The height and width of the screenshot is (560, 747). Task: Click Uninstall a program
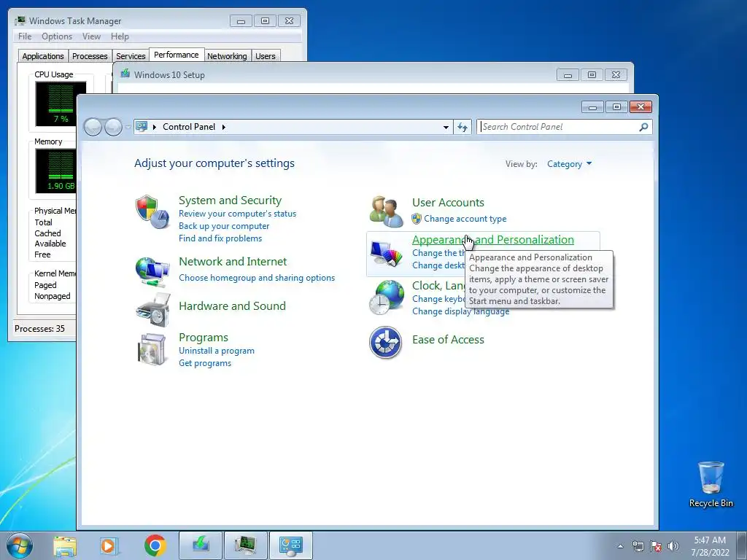(216, 351)
